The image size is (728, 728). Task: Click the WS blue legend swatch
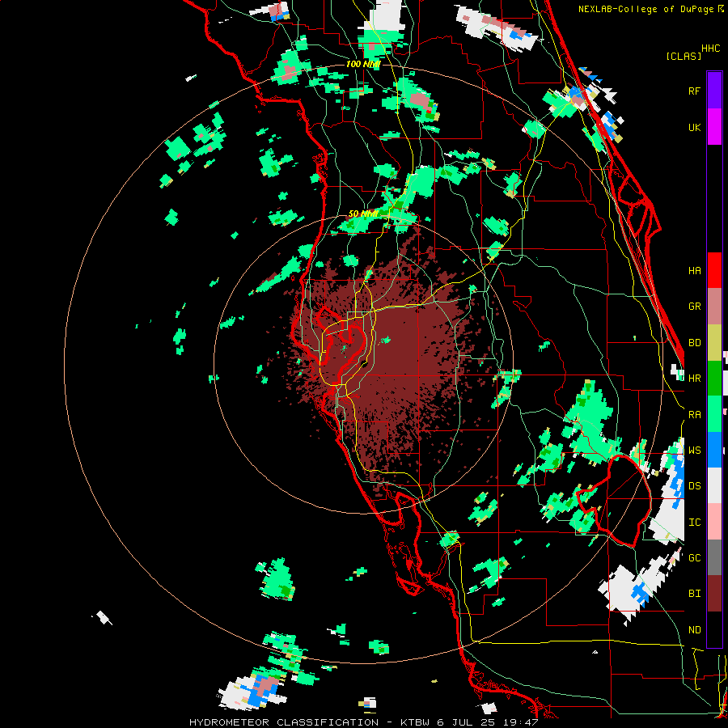(x=714, y=450)
